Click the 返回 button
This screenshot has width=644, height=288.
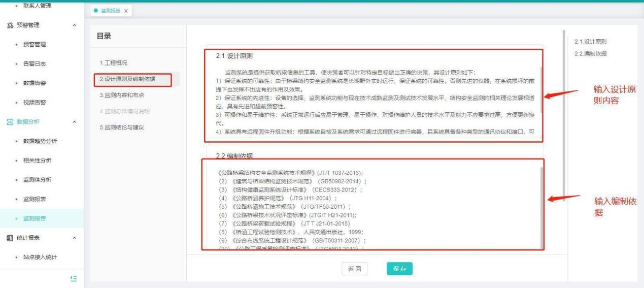point(354,269)
